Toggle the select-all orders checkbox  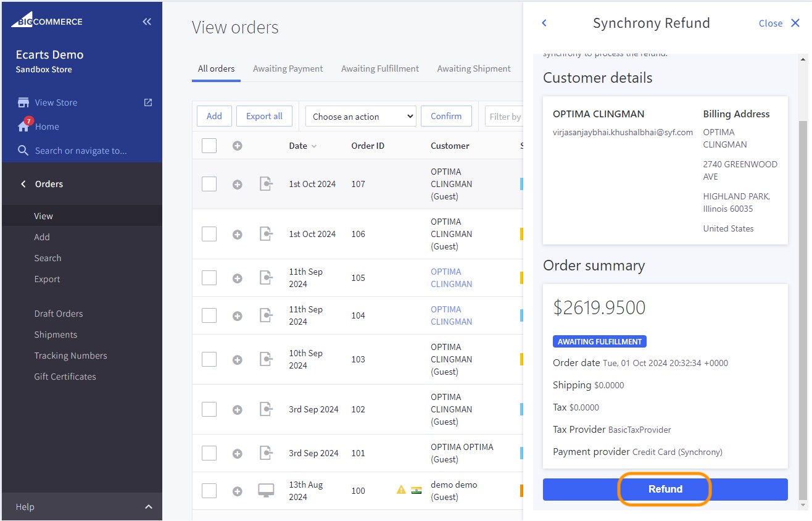coord(209,145)
